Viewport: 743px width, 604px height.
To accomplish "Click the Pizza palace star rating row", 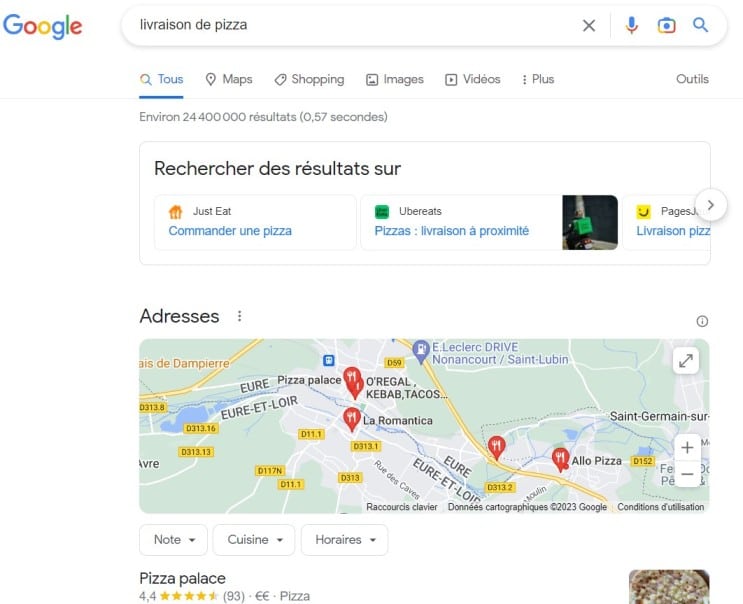I will [x=225, y=596].
